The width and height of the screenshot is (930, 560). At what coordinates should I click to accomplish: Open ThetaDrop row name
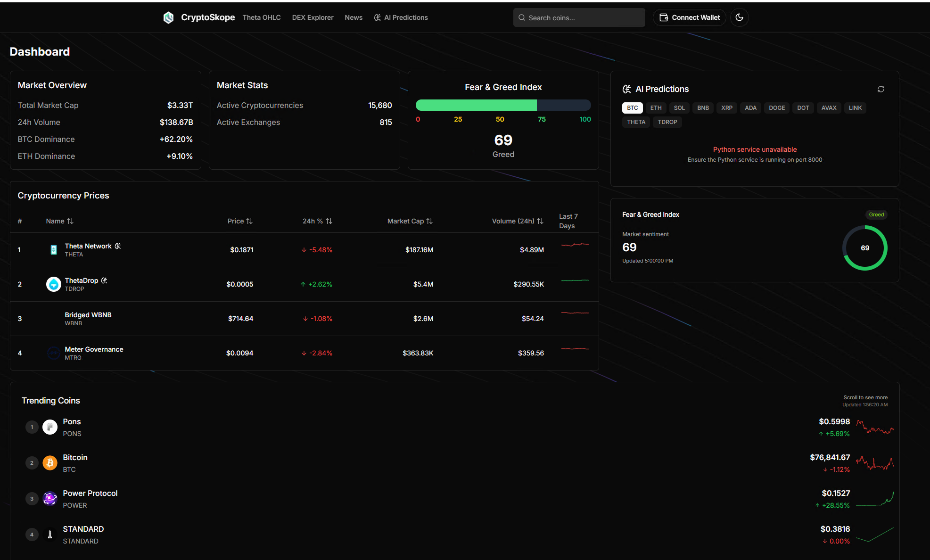pyautogui.click(x=82, y=280)
